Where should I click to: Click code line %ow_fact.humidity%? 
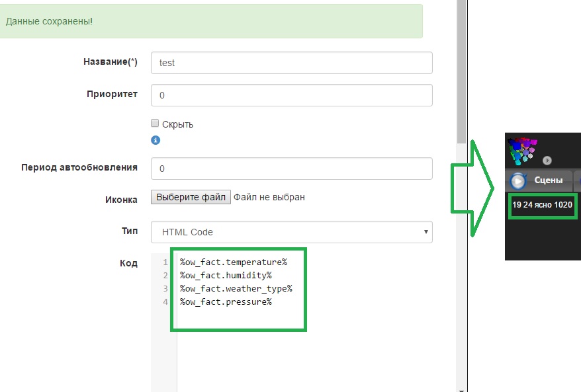click(226, 276)
